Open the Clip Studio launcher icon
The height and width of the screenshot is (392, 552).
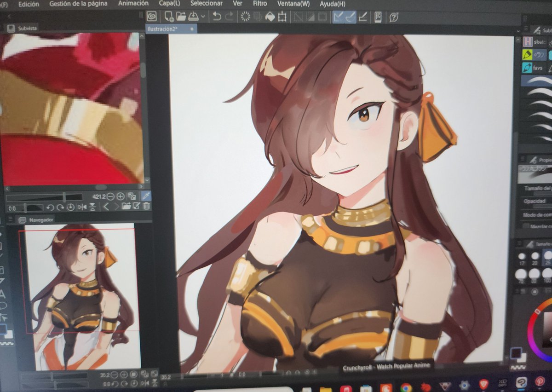[x=151, y=17]
